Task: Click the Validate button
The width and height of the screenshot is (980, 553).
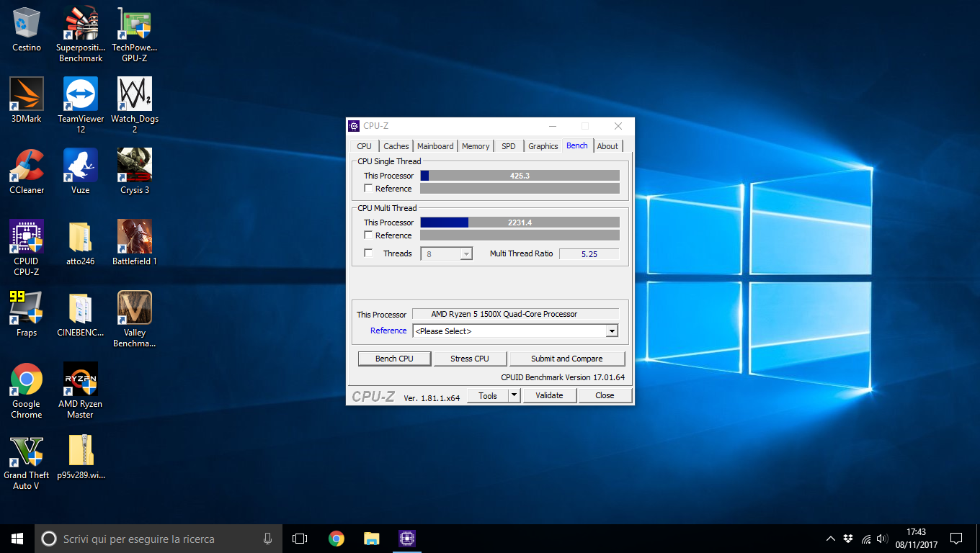Action: pos(549,395)
